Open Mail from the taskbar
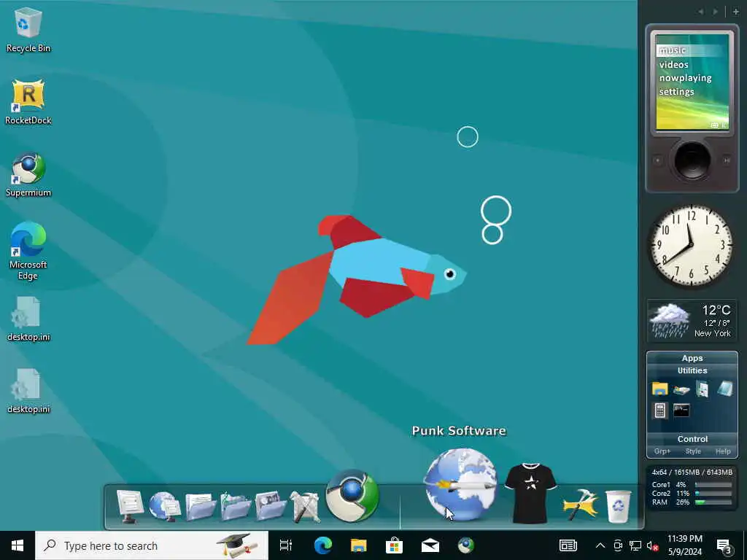The width and height of the screenshot is (747, 560). (430, 545)
